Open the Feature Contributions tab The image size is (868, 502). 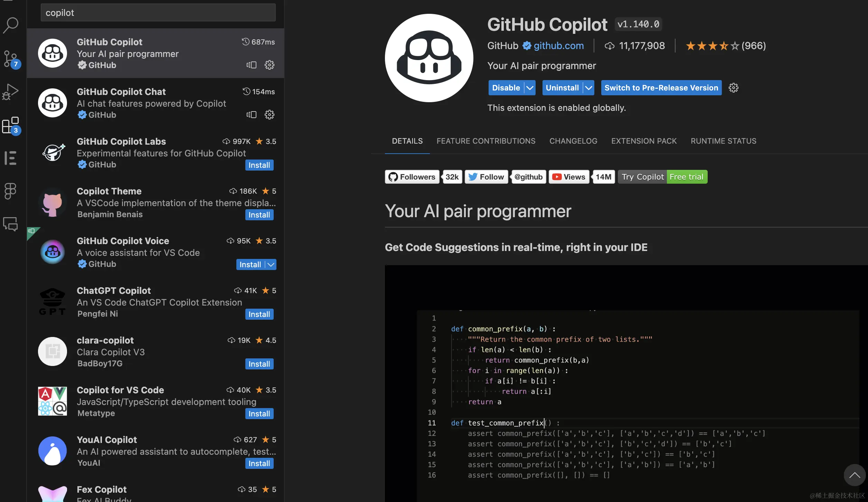486,141
